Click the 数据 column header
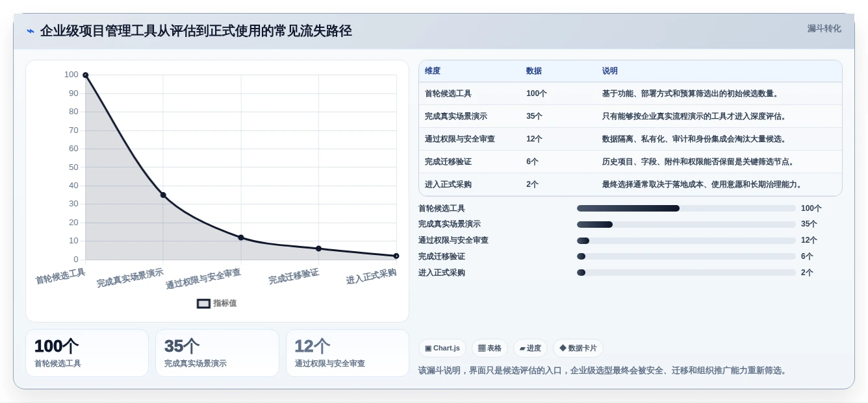 click(x=534, y=71)
